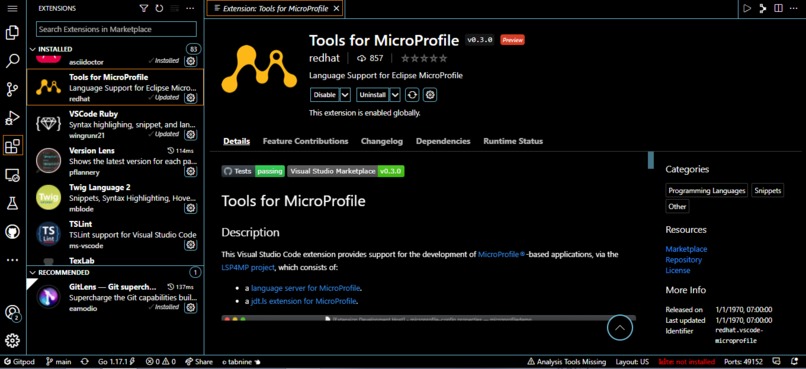Image resolution: width=806 pixels, height=369 pixels.
Task: Click the details page vertical scrollbar thumb
Action: [x=650, y=160]
